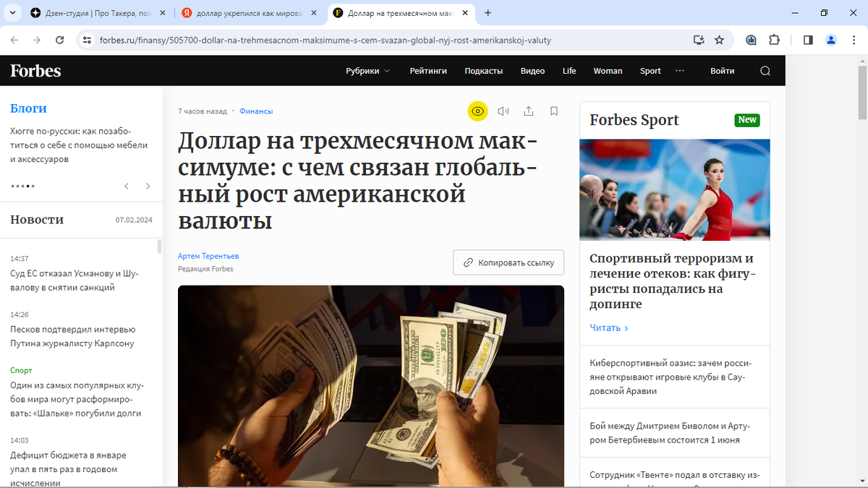Expand the tab search chevron at the top left

12,13
